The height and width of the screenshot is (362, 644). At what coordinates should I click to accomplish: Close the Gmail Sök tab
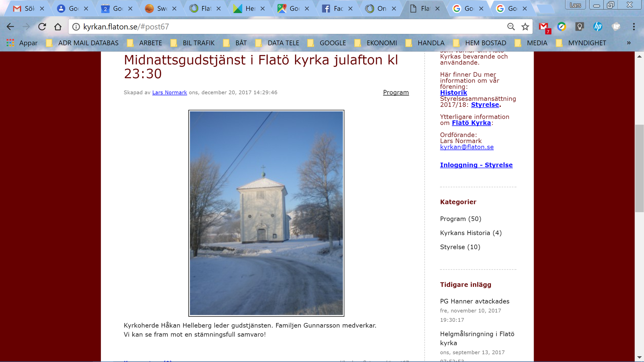point(42,8)
